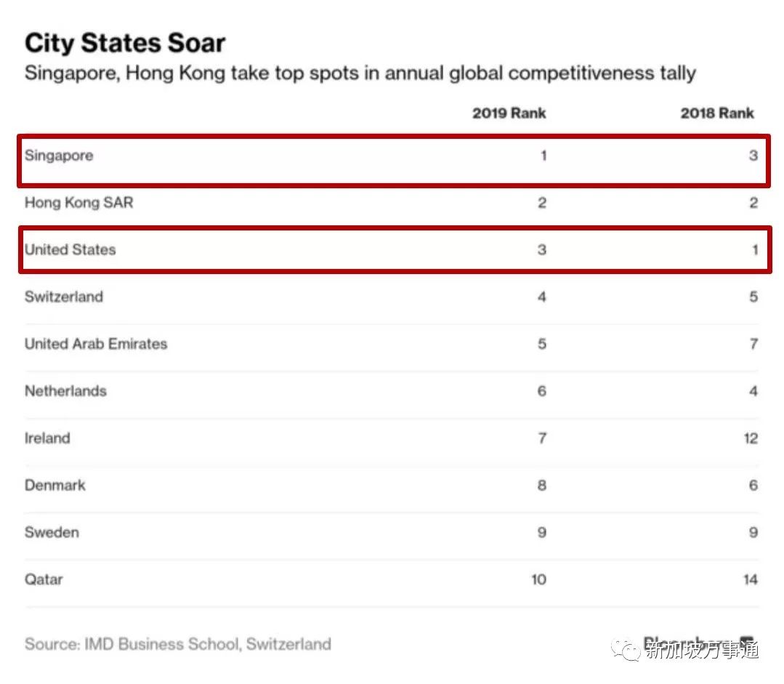
Task: Click the "2018 Rank" column header
Action: pyautogui.click(x=717, y=113)
